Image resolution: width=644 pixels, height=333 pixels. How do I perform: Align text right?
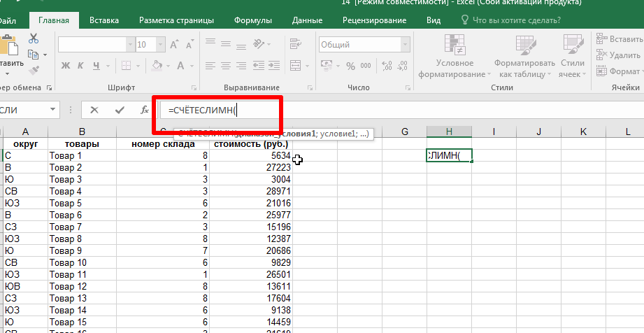241,65
